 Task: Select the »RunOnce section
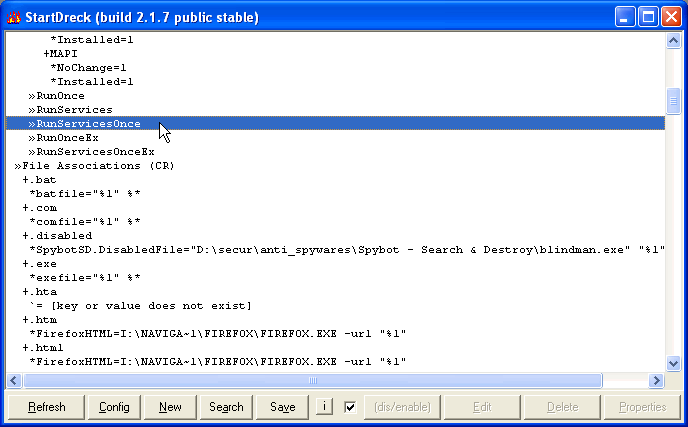(x=57, y=96)
